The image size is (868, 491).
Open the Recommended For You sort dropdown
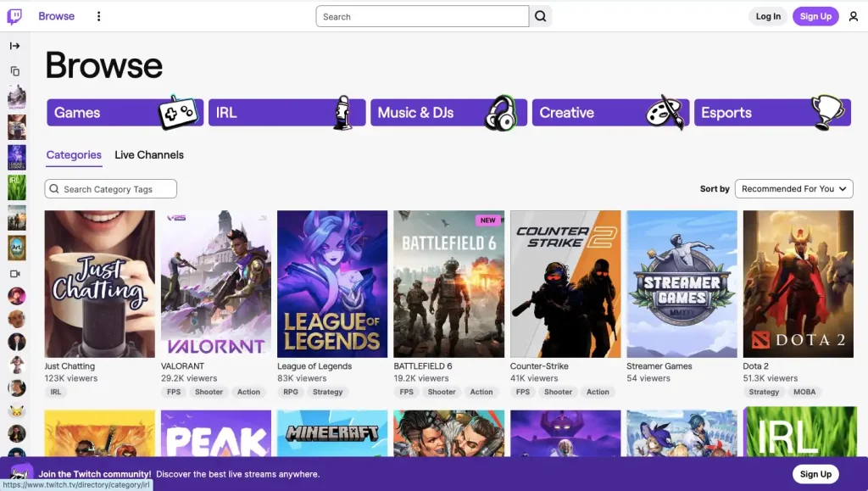[x=793, y=188]
